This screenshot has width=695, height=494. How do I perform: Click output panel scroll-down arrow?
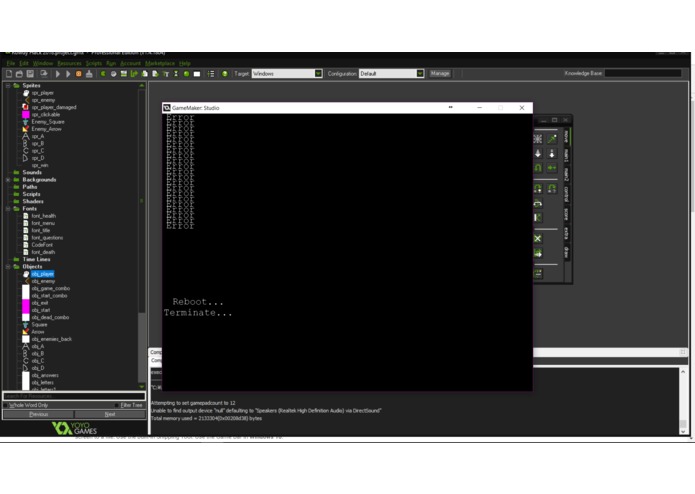tap(683, 431)
